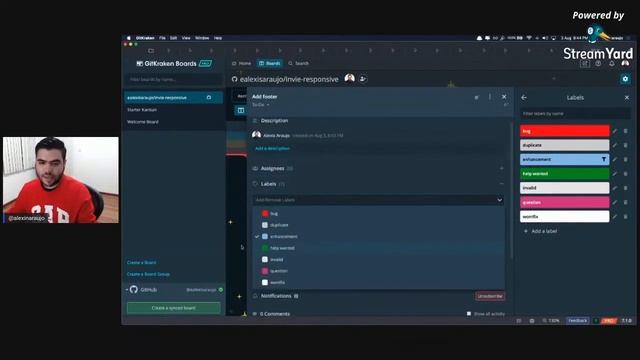Open the Home tab
The image size is (640, 360).
click(241, 63)
